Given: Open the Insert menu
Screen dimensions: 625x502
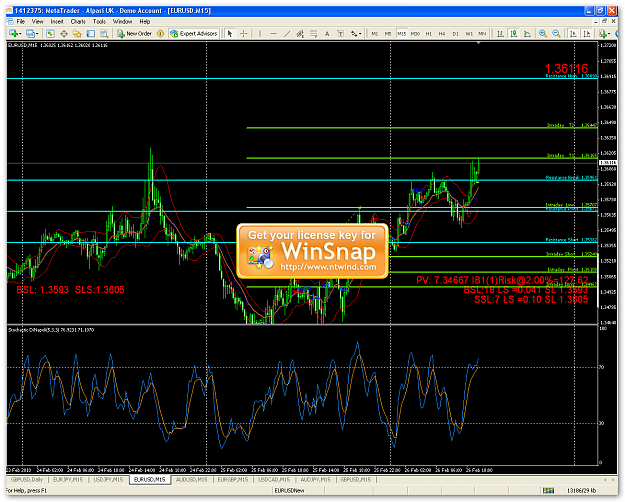Looking at the screenshot, I should pyautogui.click(x=57, y=22).
